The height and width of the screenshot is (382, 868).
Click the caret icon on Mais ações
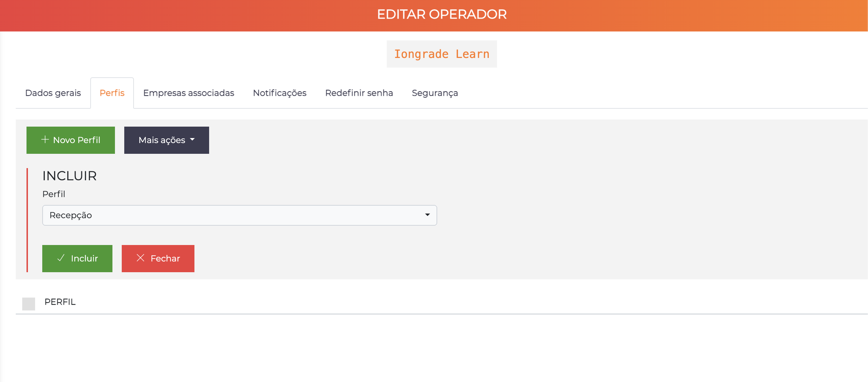coord(193,140)
